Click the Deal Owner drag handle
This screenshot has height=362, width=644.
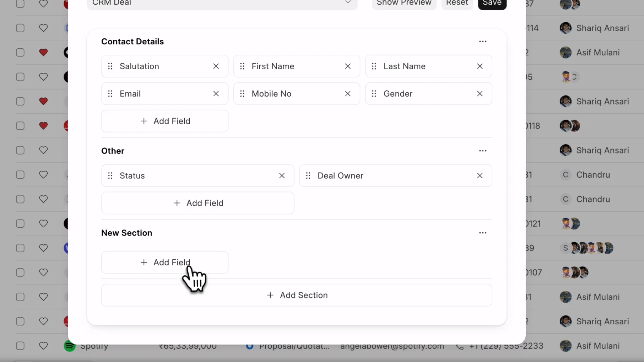tap(308, 175)
